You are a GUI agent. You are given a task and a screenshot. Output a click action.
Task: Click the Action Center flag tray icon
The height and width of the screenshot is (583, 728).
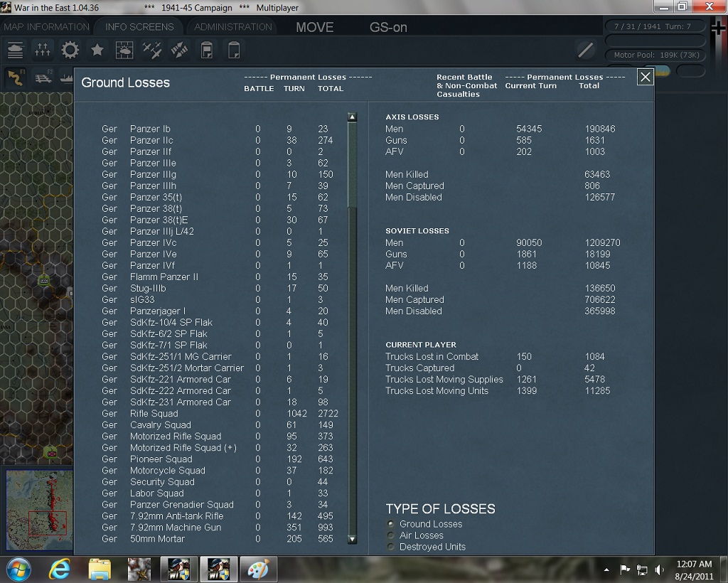(x=625, y=569)
